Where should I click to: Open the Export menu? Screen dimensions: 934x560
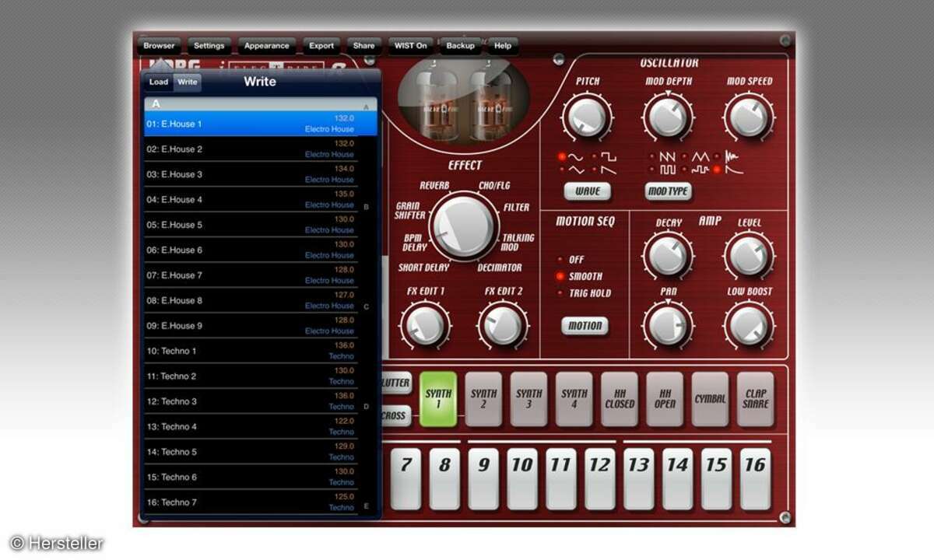(321, 46)
